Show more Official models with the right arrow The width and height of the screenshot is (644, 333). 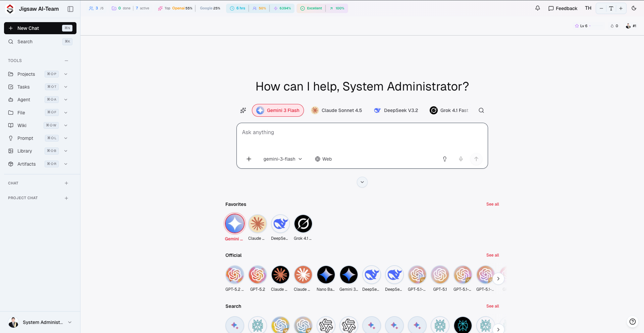(498, 279)
